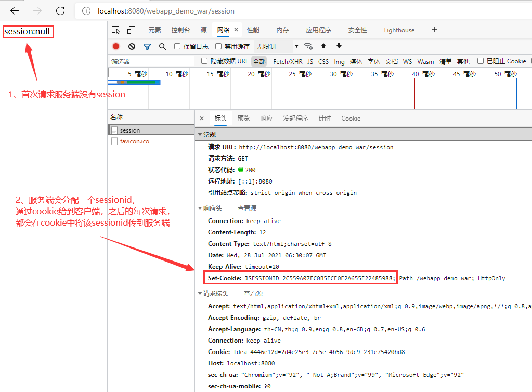The height and width of the screenshot is (392, 532).
Task: Filter requests by 全部
Action: [x=259, y=61]
